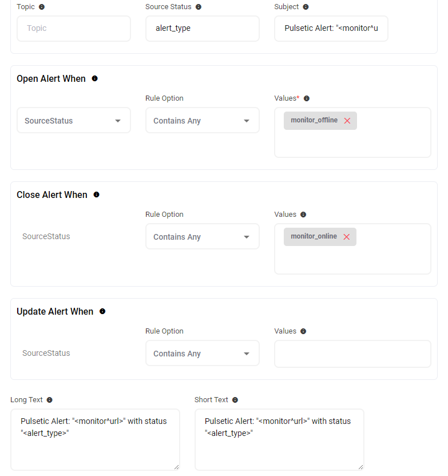448x476 pixels.
Task: Click the info icon beside Subject label
Action: [x=306, y=7]
